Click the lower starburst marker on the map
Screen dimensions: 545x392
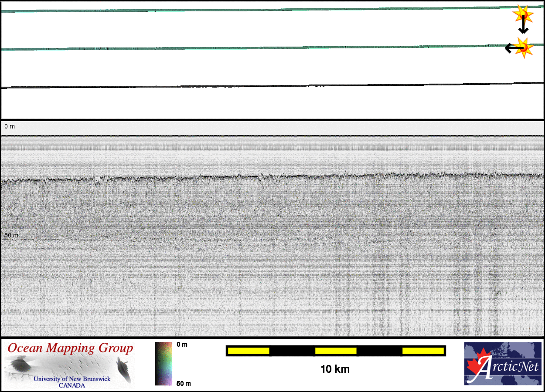[x=523, y=47]
